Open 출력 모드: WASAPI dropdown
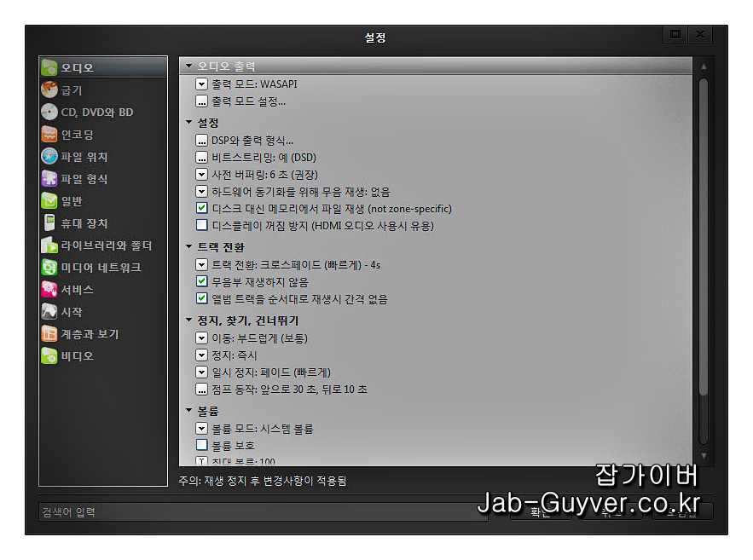The height and width of the screenshot is (560, 753). click(x=202, y=84)
